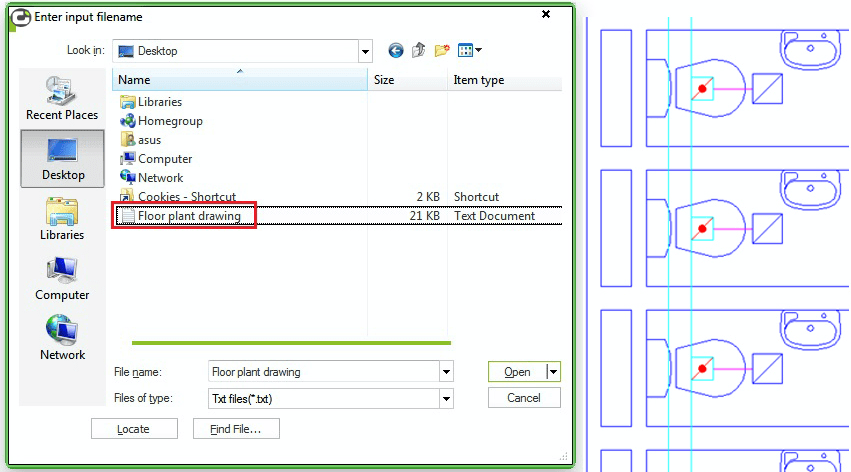This screenshot has height=472, width=851.
Task: Select Computer in the places sidebar
Action: [62, 278]
